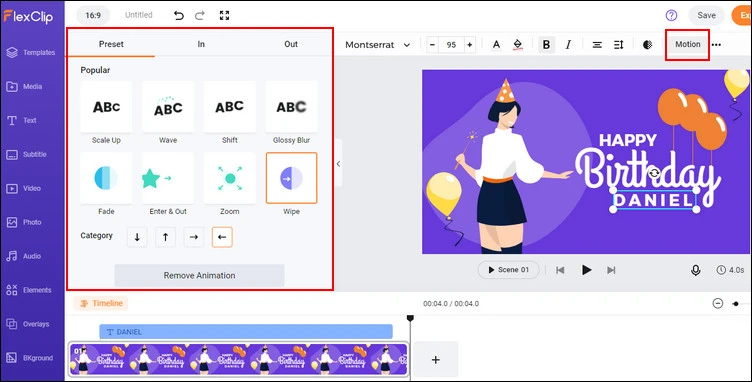Zoom out the timeline with minus icon
The image size is (752, 382).
717,303
